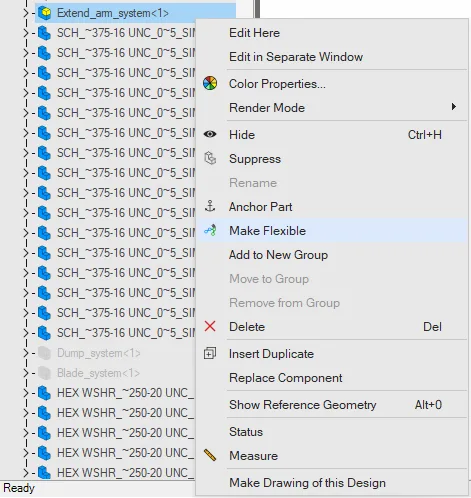Expand the Blade_system<1> tree node

click(x=26, y=373)
